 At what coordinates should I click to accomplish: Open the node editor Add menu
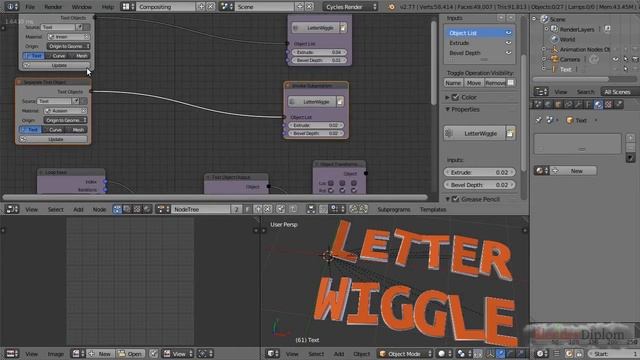point(78,209)
